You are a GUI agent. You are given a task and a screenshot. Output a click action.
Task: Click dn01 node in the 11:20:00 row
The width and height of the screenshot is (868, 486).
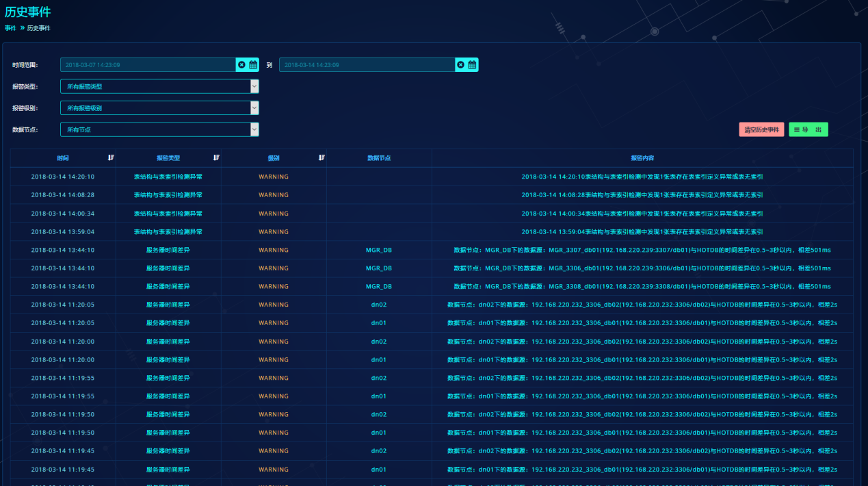(379, 359)
